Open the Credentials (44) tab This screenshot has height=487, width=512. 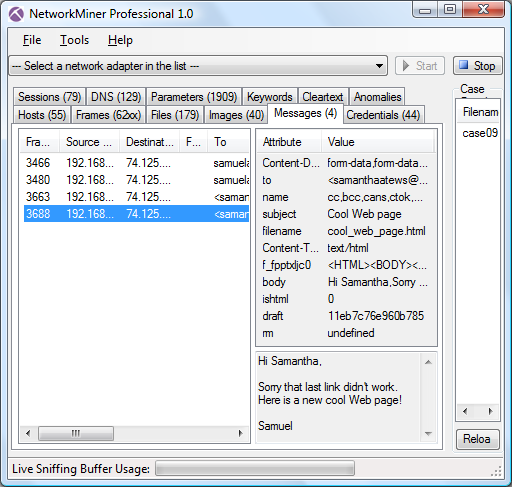click(383, 115)
